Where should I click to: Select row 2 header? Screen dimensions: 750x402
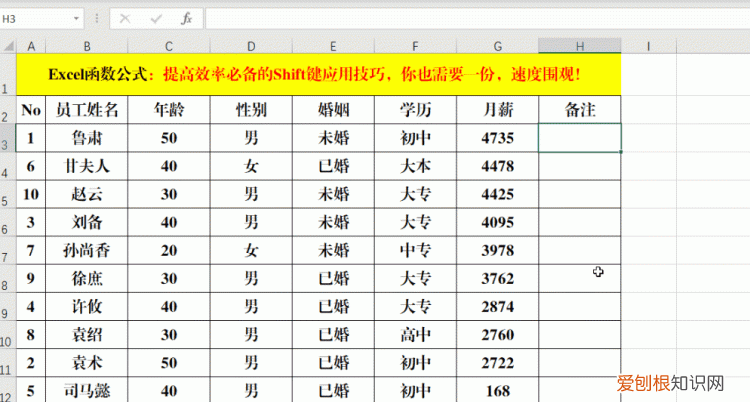[8, 110]
